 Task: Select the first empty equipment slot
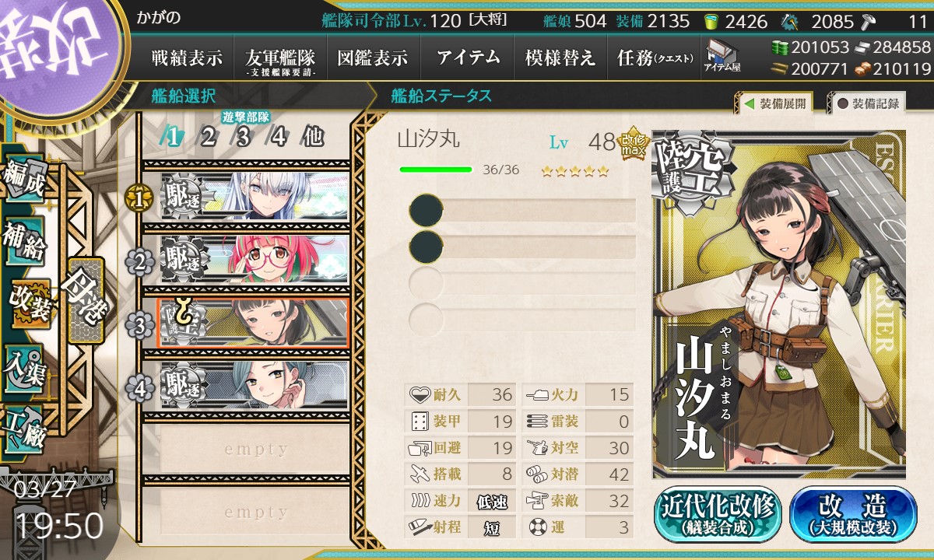tap(522, 211)
